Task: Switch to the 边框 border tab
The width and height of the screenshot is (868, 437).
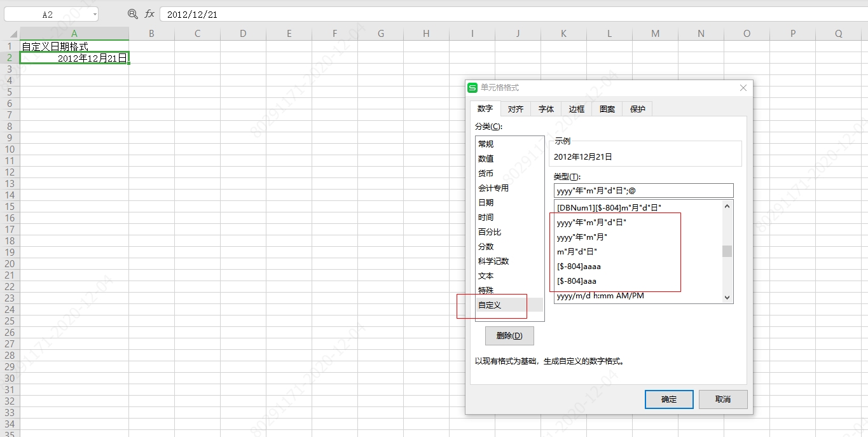Action: click(575, 108)
